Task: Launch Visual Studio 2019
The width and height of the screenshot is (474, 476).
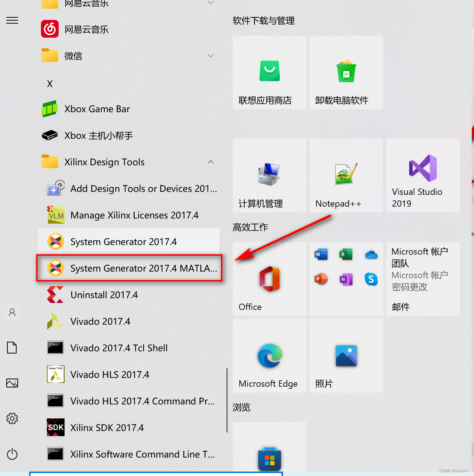Action: click(x=422, y=176)
